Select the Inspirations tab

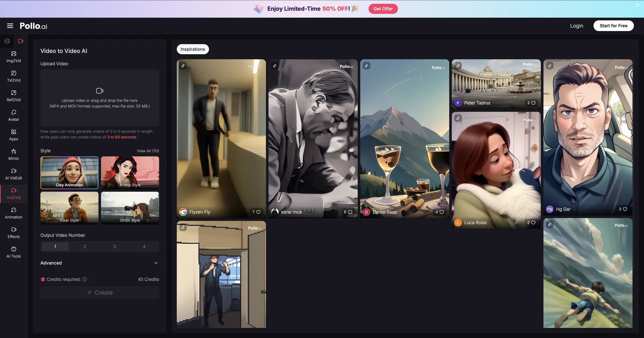point(193,49)
